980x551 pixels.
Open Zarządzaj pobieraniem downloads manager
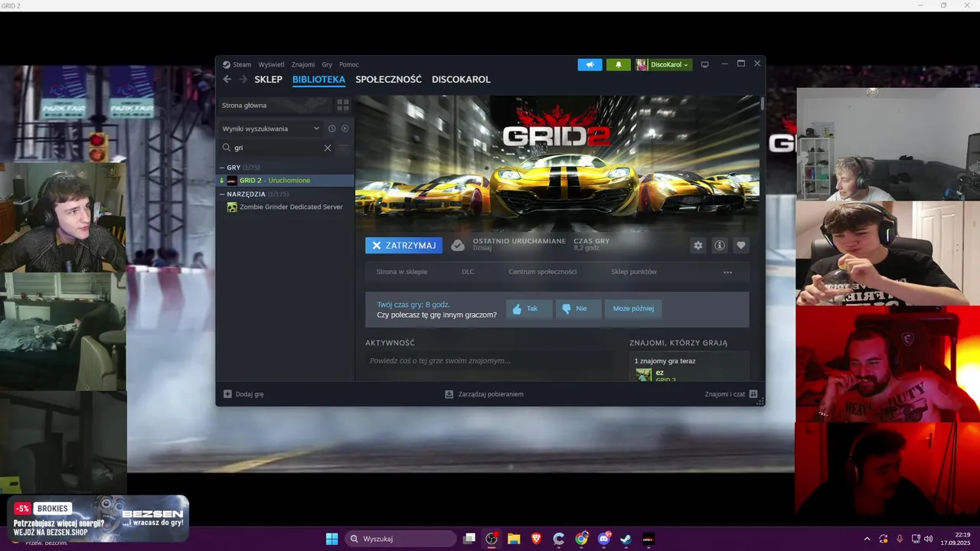[x=484, y=394]
